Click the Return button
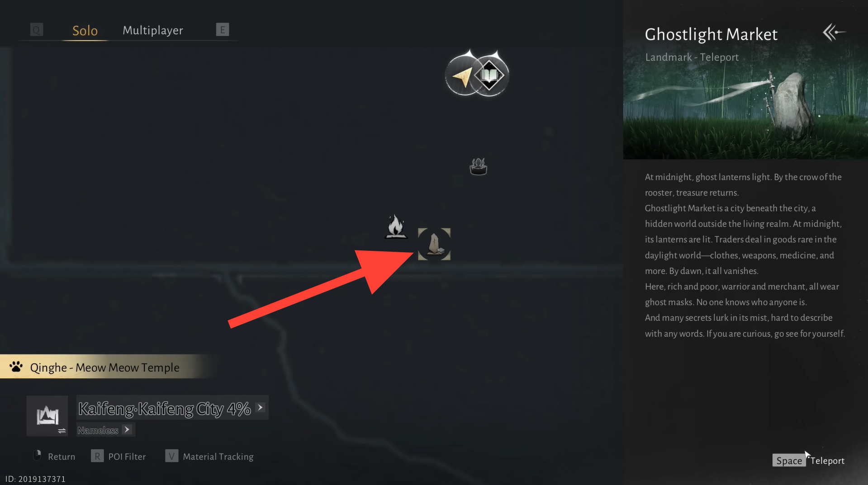868x485 pixels. click(x=54, y=457)
